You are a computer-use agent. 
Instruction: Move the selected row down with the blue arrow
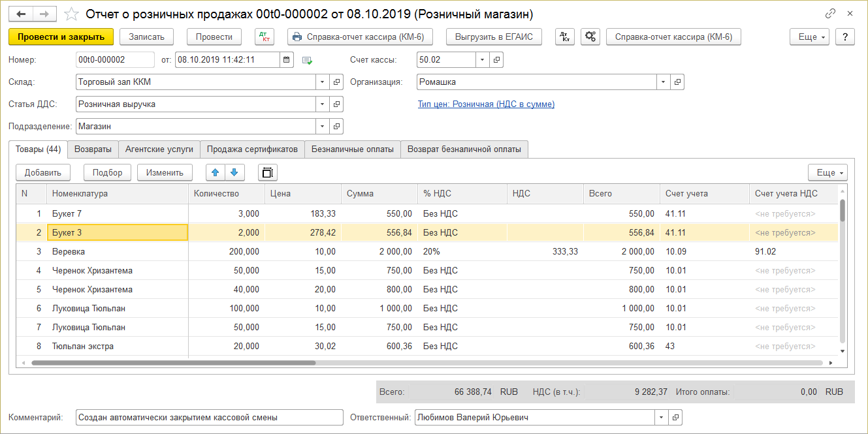point(234,172)
